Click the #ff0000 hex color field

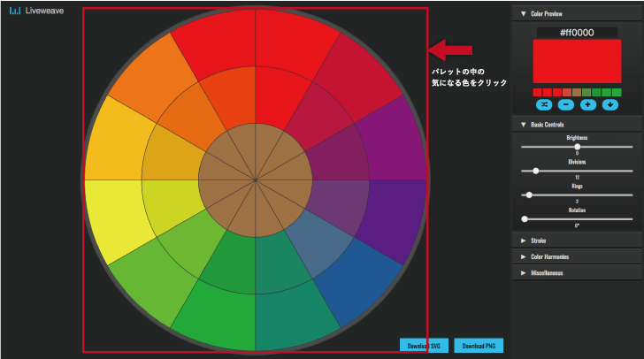point(577,33)
